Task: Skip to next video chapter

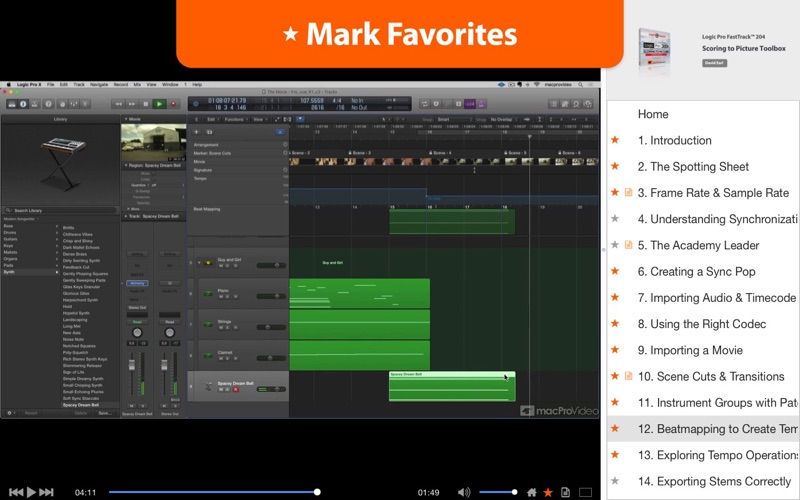Action: point(46,492)
